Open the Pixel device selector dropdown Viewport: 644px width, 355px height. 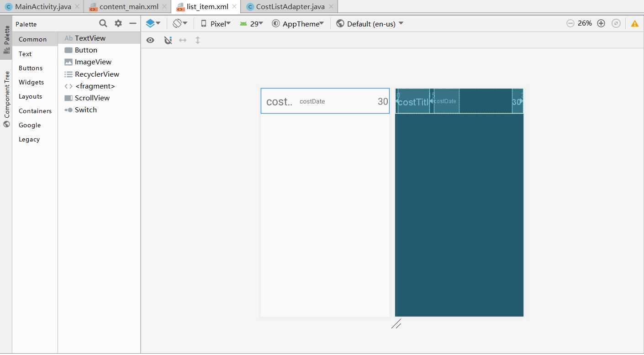point(216,24)
